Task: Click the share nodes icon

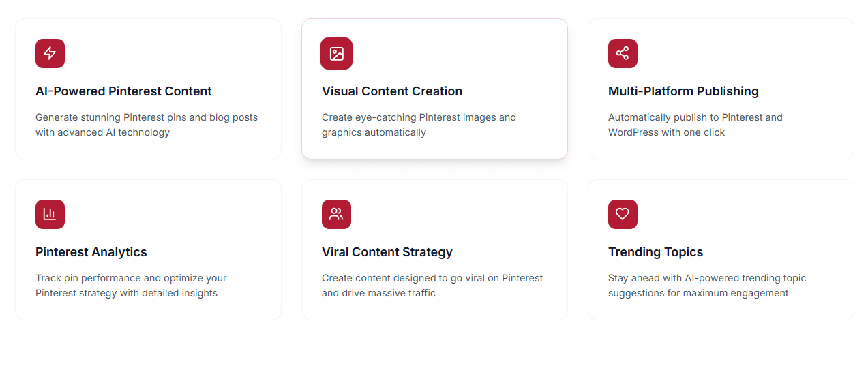Action: (x=623, y=53)
